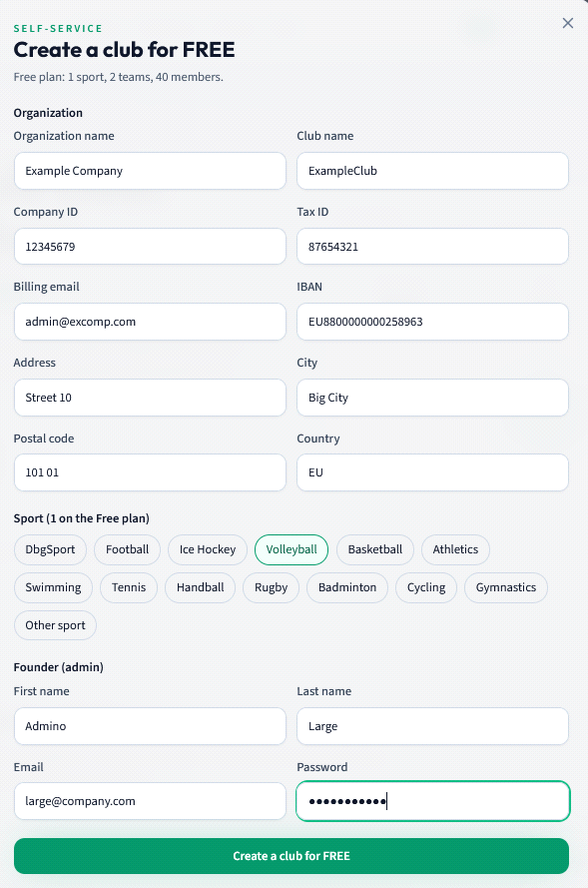The width and height of the screenshot is (588, 888).
Task: Focus the Billing email field
Action: coord(150,322)
